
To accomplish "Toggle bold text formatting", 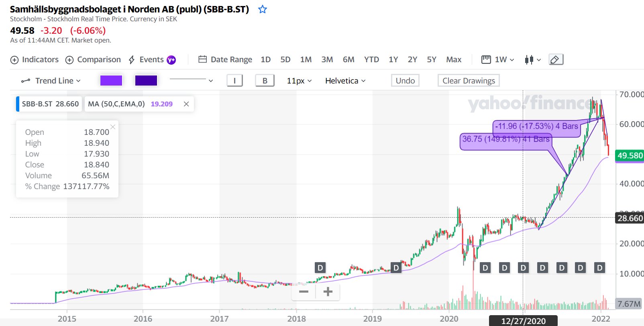I will coord(265,81).
